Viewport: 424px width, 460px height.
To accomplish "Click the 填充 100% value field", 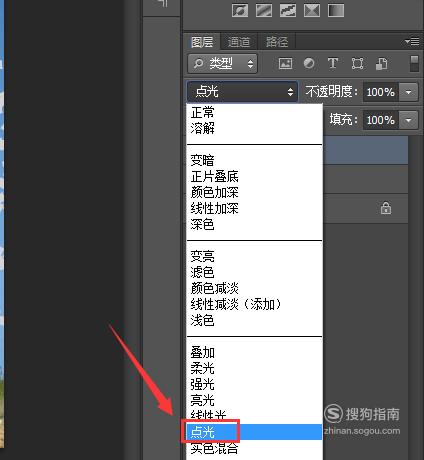I will click(381, 120).
